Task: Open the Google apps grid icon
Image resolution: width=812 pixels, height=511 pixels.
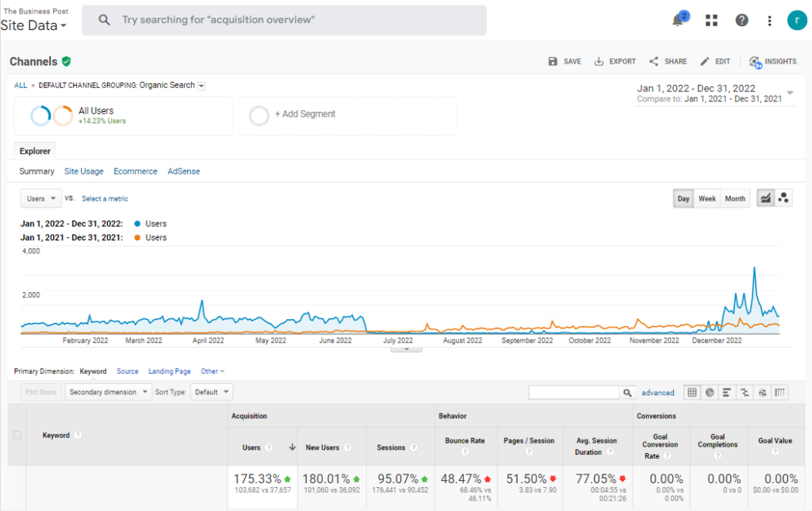Action: 710,21
